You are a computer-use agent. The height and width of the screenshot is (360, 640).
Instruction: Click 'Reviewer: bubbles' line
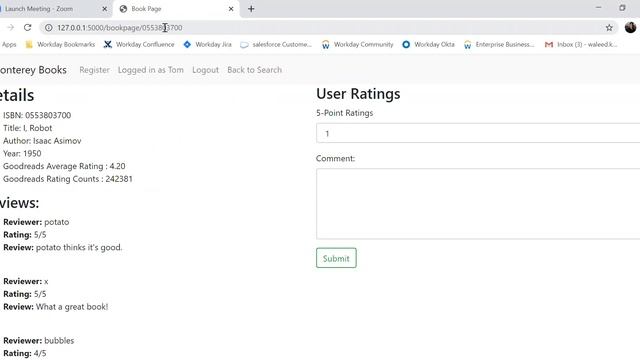[39, 340]
